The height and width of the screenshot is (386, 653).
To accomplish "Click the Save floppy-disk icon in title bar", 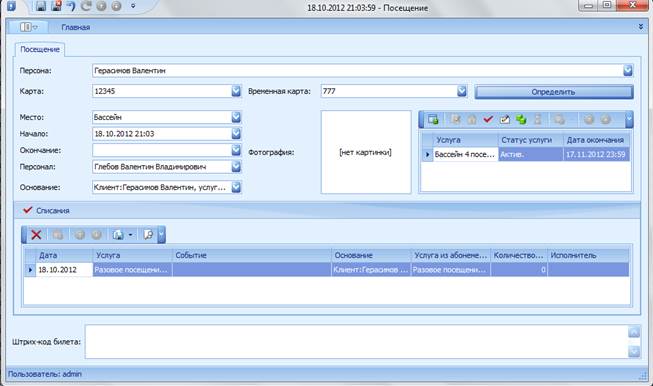I will [40, 6].
